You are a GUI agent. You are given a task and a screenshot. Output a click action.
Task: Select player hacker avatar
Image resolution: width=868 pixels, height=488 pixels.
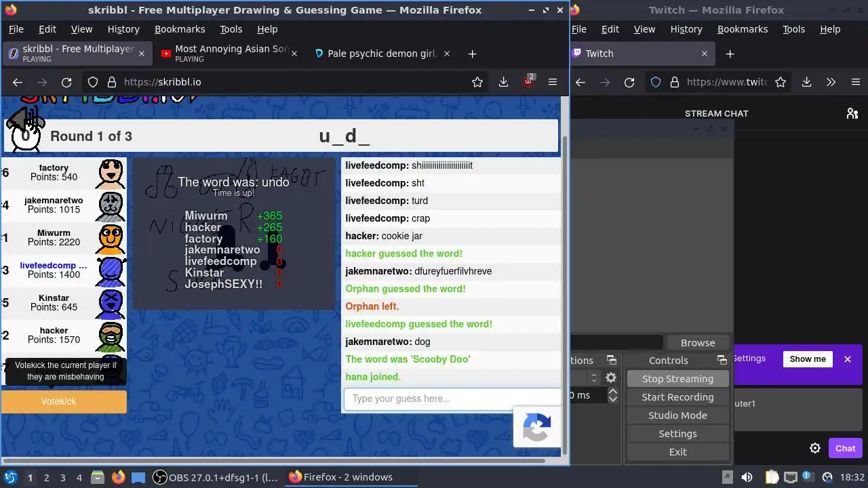click(x=111, y=336)
